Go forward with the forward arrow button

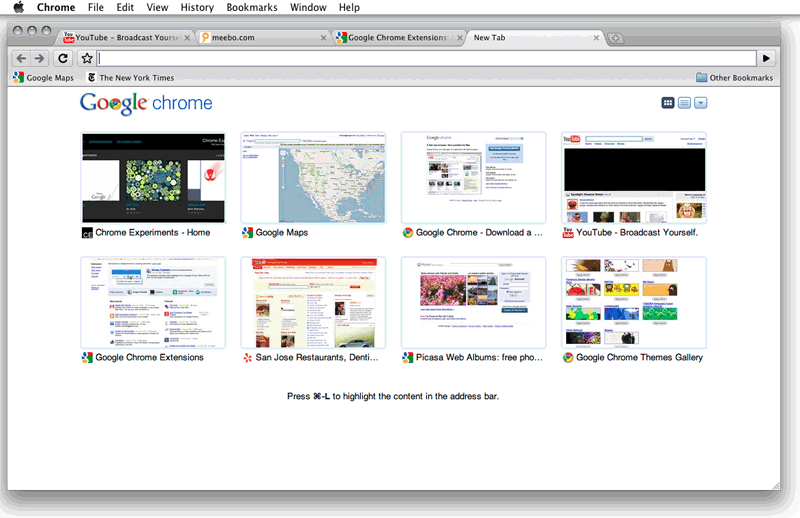[39, 58]
